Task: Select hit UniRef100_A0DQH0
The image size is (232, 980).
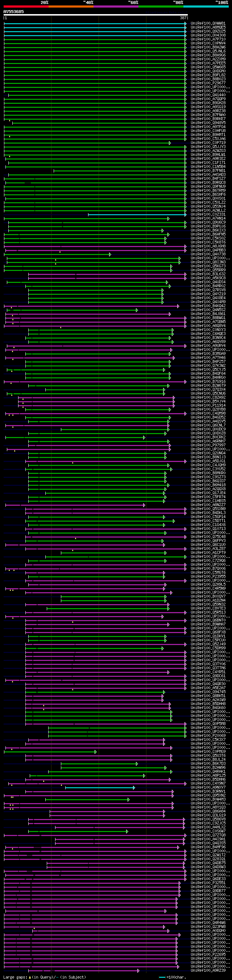Action: pos(208,930)
